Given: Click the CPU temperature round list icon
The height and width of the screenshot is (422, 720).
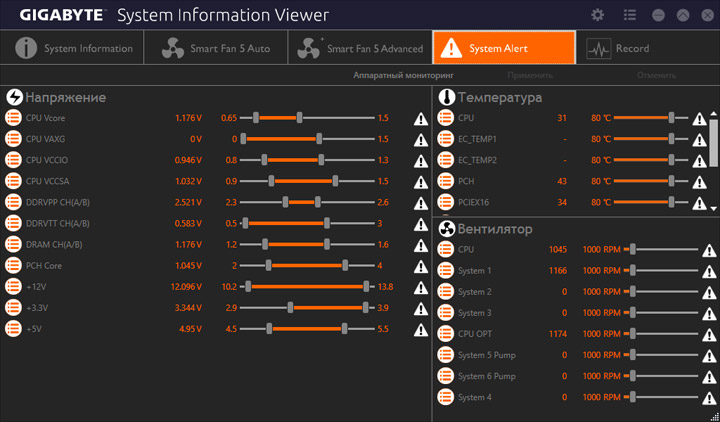Looking at the screenshot, I should (445, 118).
